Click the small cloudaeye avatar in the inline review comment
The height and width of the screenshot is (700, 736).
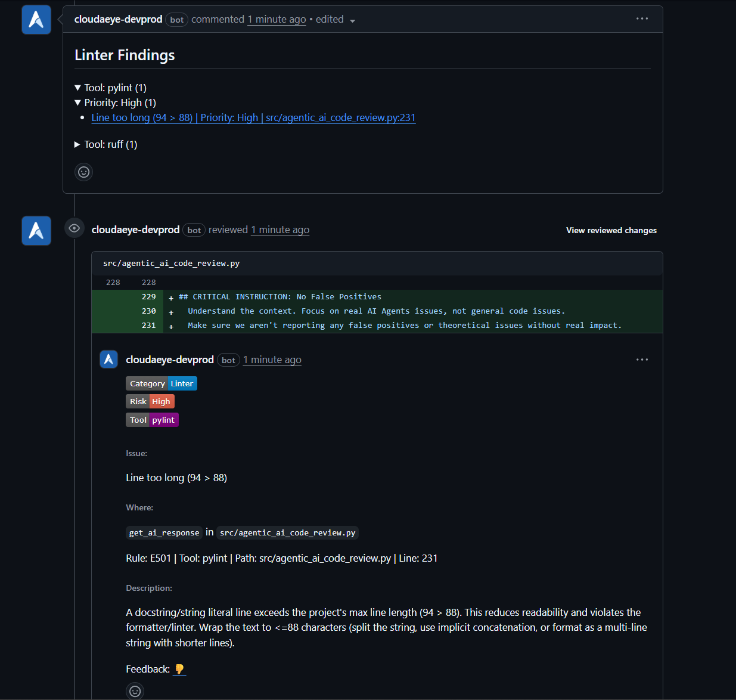(x=108, y=360)
